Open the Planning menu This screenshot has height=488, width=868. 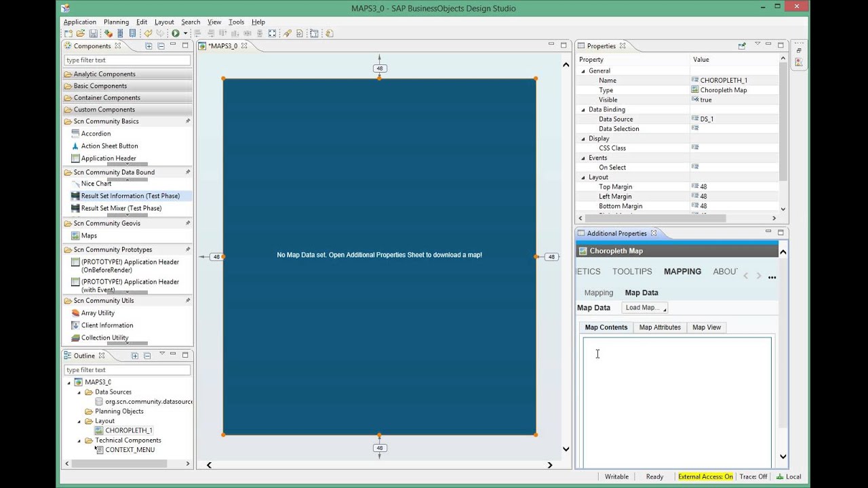pos(117,22)
